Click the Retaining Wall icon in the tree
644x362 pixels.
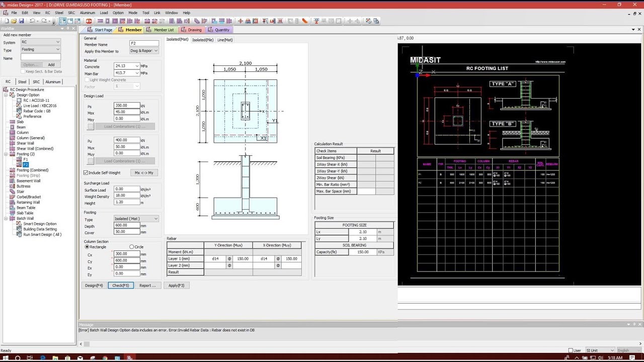(x=13, y=202)
